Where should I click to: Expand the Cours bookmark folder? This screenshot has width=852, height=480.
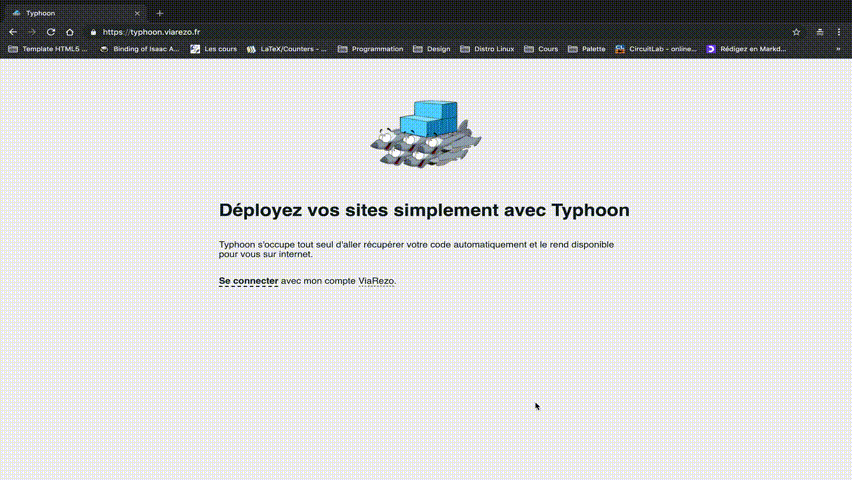click(x=541, y=49)
